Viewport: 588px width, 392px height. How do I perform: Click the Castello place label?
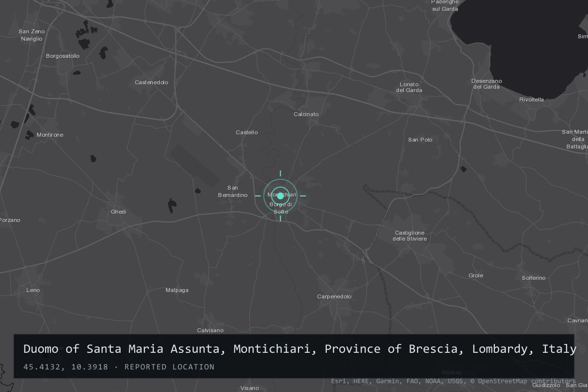point(246,132)
